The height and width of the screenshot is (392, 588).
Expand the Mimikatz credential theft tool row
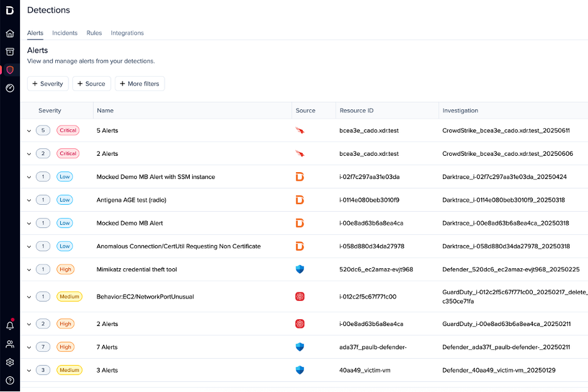(29, 269)
